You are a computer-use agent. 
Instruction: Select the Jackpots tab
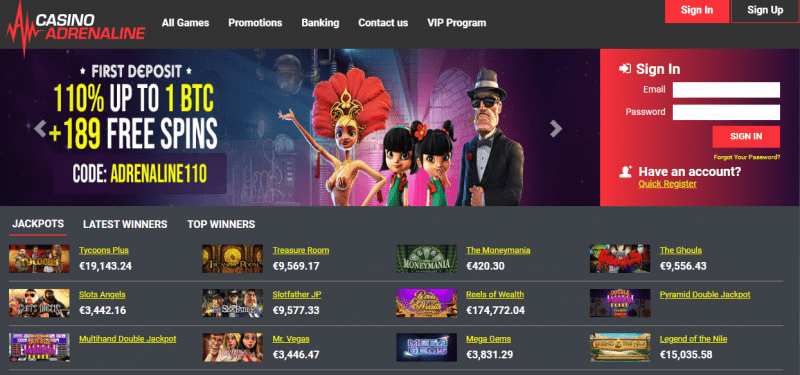(x=38, y=224)
